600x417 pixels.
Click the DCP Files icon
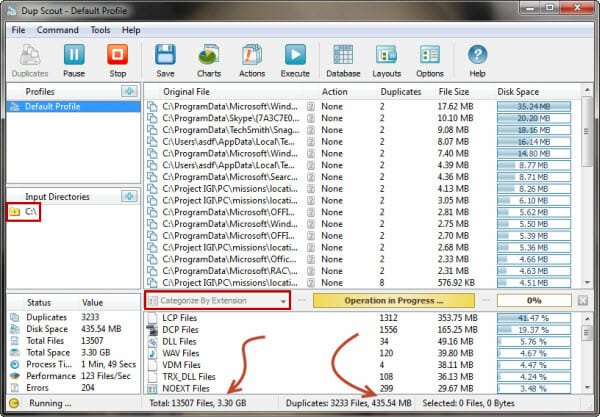(x=152, y=329)
